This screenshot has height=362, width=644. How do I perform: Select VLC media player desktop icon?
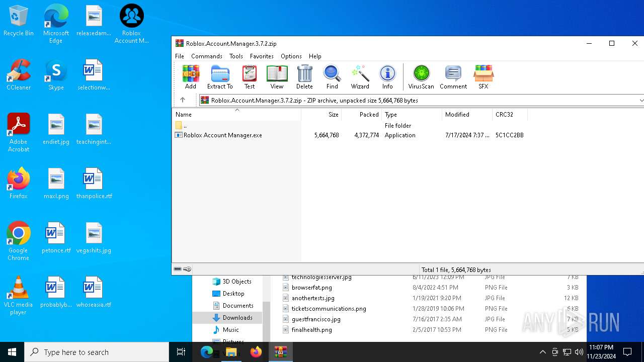coord(19,296)
